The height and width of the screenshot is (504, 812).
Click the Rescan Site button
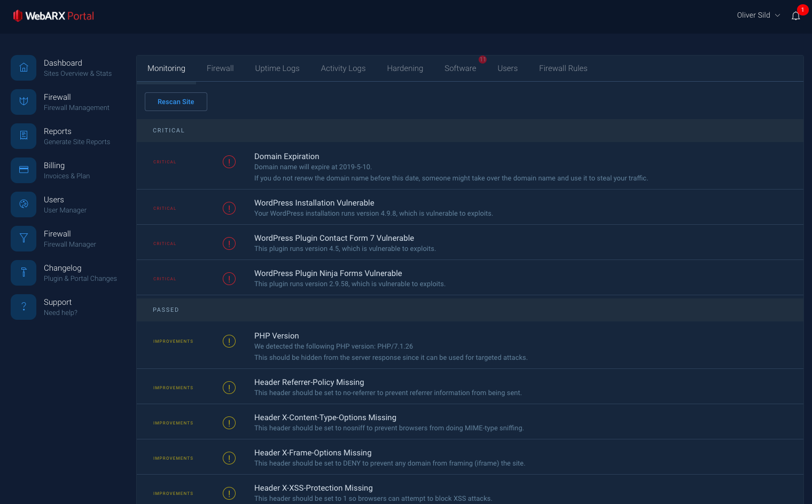[176, 101]
